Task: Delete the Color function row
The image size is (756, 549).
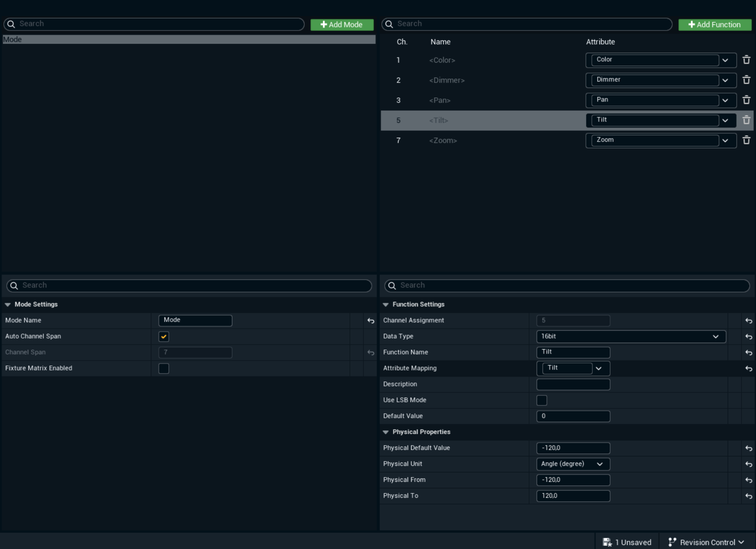Action: pyautogui.click(x=746, y=60)
